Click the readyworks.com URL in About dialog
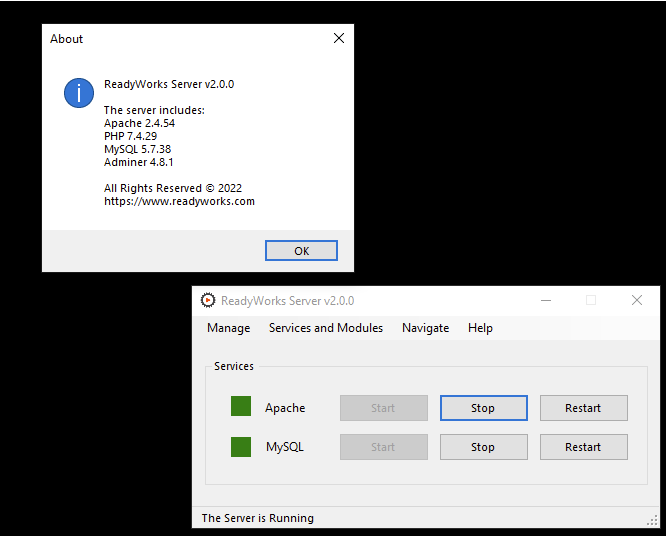The image size is (667, 536). (179, 201)
